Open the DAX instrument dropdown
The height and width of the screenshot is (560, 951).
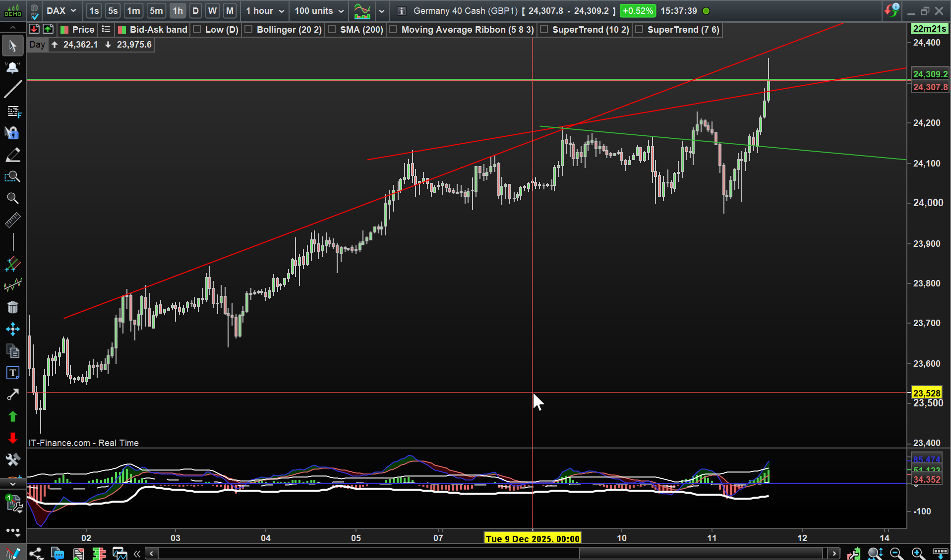click(x=61, y=11)
